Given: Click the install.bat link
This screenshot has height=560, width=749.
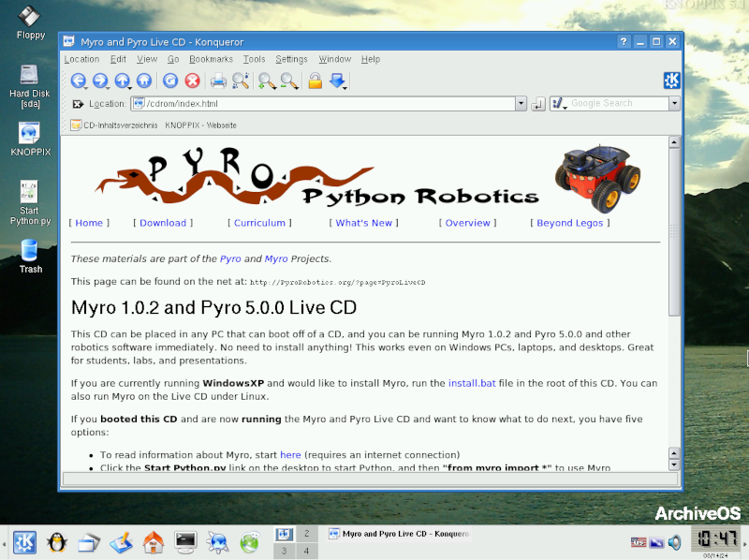Looking at the screenshot, I should (472, 383).
